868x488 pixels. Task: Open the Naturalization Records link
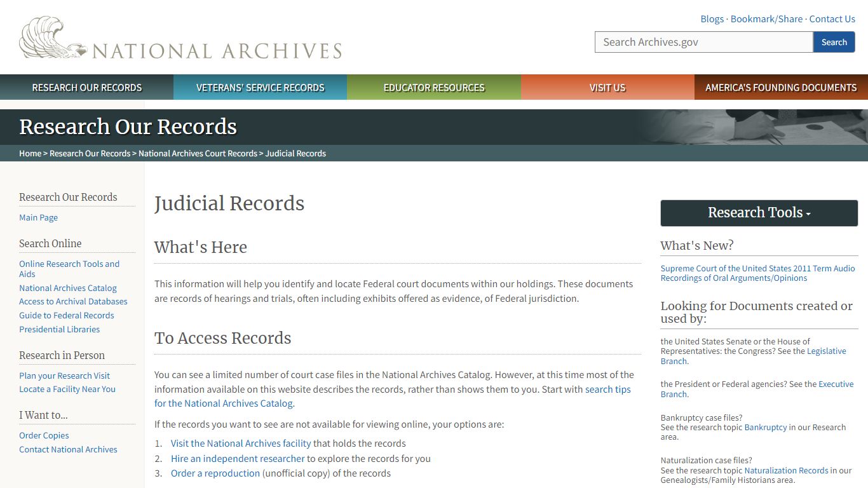[x=786, y=470]
